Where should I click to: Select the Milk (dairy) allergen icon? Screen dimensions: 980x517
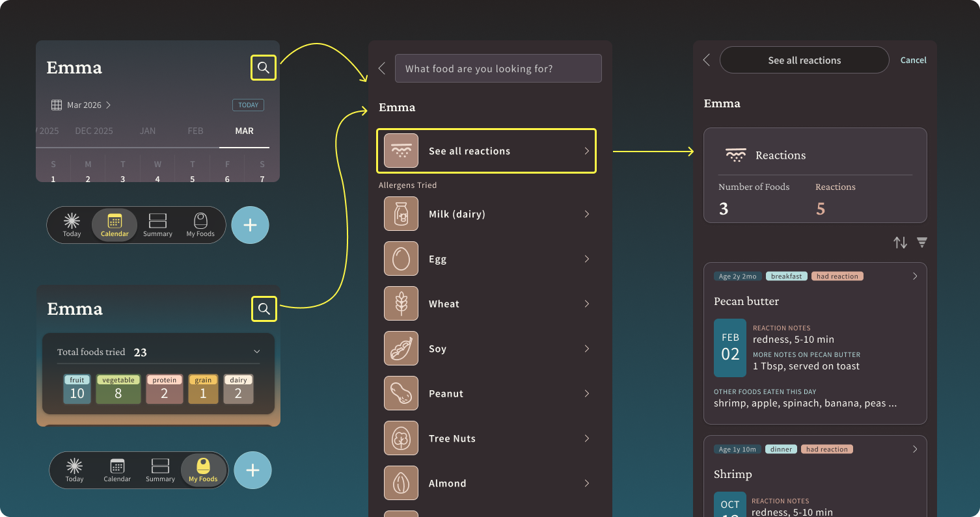(x=402, y=214)
